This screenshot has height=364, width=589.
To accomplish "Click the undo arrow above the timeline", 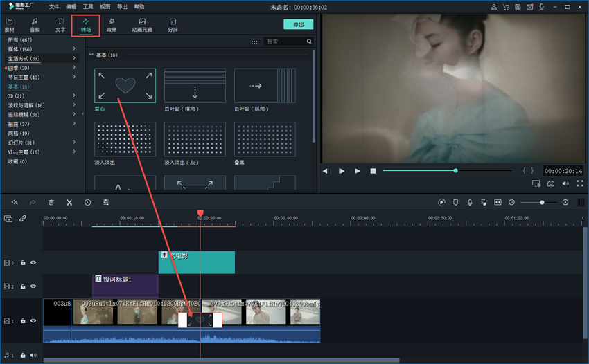I will coord(15,202).
